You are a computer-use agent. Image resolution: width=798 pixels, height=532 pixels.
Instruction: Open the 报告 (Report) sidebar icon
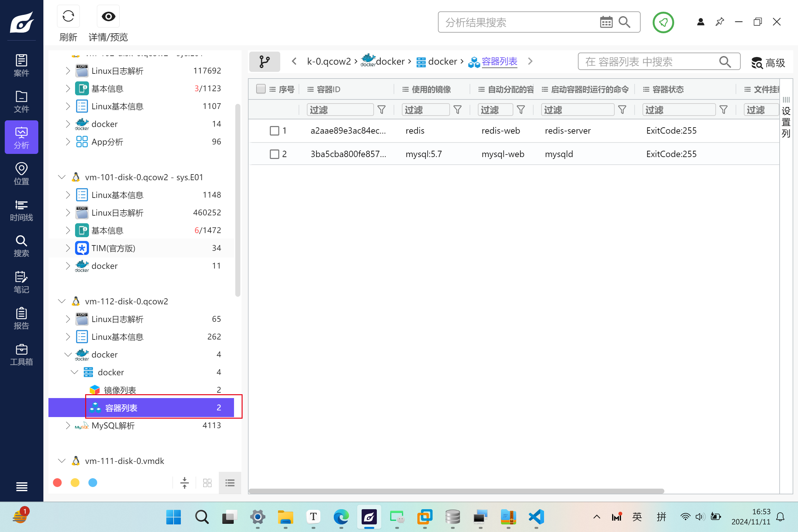(x=22, y=318)
